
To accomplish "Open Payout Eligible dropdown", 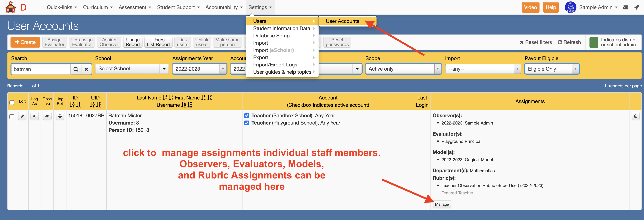I will coord(551,69).
